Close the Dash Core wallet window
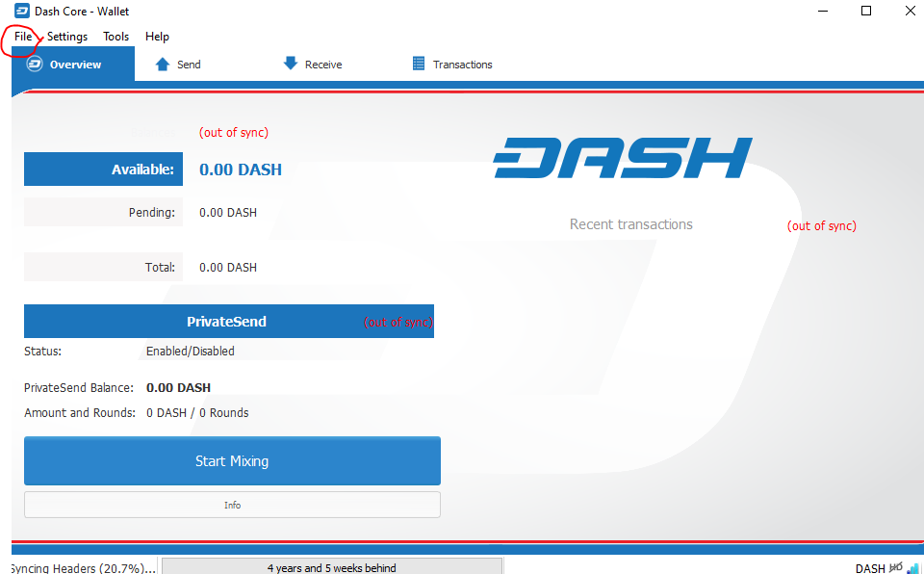The image size is (924, 574). pos(910,11)
